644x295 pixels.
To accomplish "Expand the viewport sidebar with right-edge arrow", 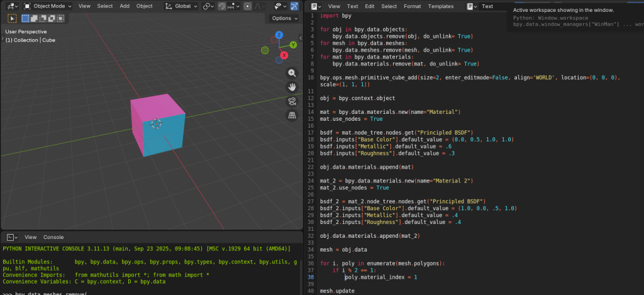I will point(300,38).
